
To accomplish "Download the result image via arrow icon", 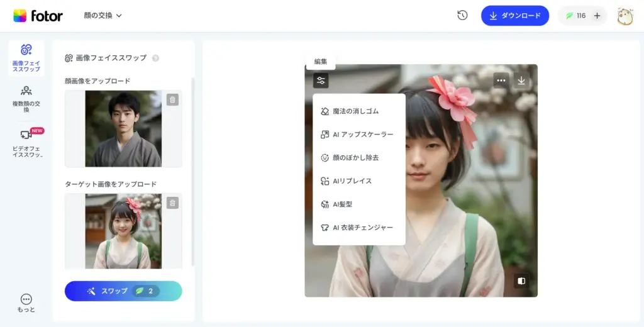I will pyautogui.click(x=521, y=80).
